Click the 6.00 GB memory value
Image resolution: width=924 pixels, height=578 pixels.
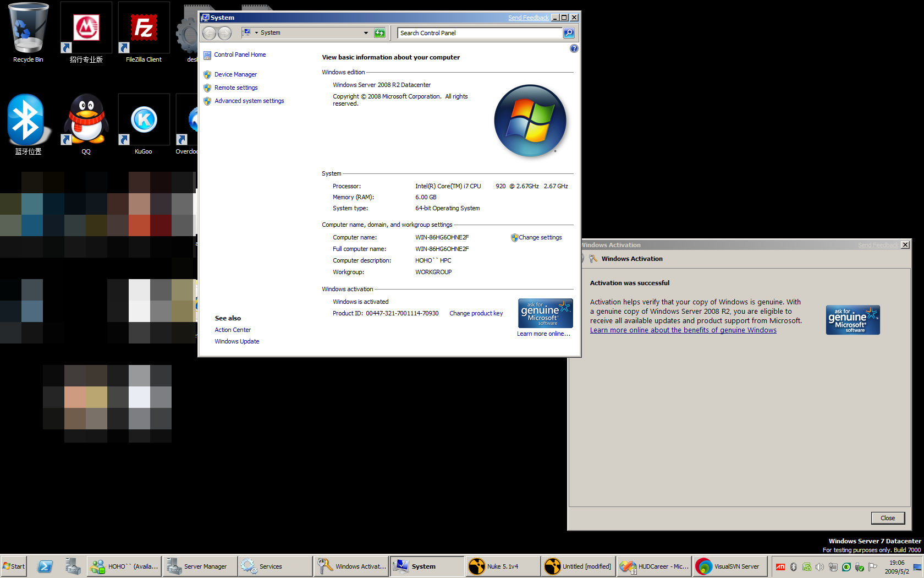(x=426, y=197)
